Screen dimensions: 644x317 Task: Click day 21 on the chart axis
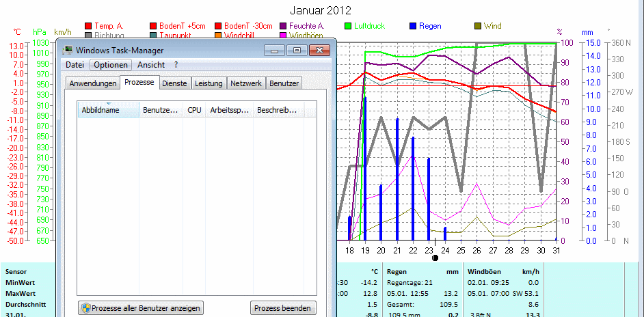point(397,251)
